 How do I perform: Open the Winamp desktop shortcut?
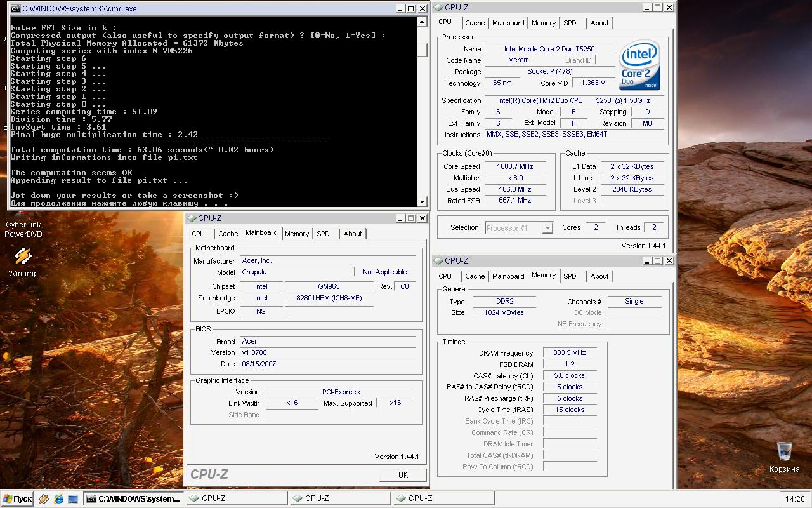(23, 261)
